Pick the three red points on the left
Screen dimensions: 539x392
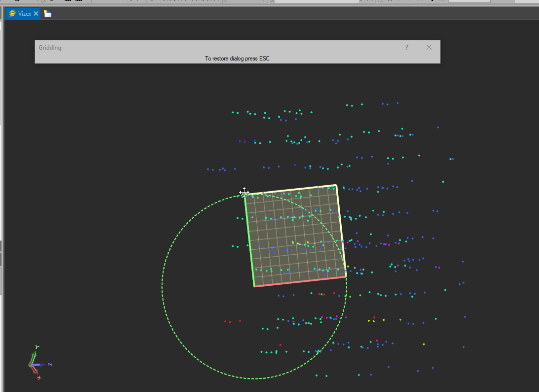(x=232, y=321)
